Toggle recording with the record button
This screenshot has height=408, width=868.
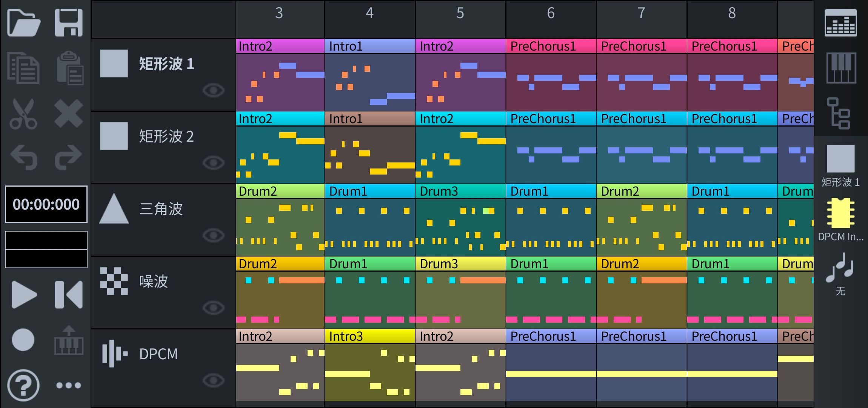[x=23, y=340]
